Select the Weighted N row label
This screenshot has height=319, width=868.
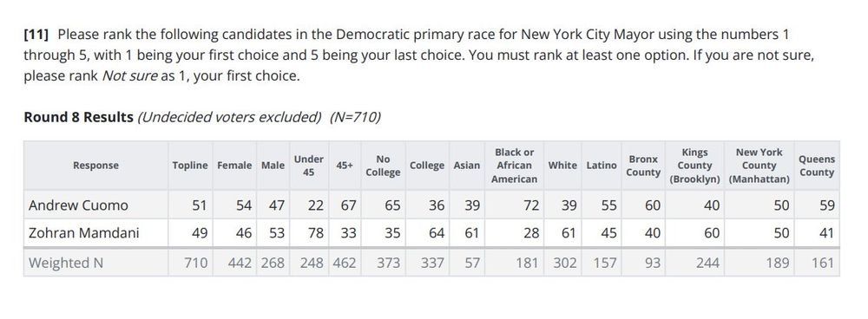coord(66,263)
